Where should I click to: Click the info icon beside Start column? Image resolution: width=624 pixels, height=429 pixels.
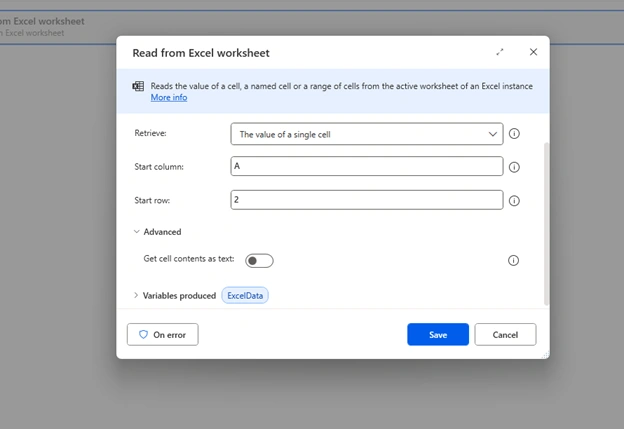point(514,167)
